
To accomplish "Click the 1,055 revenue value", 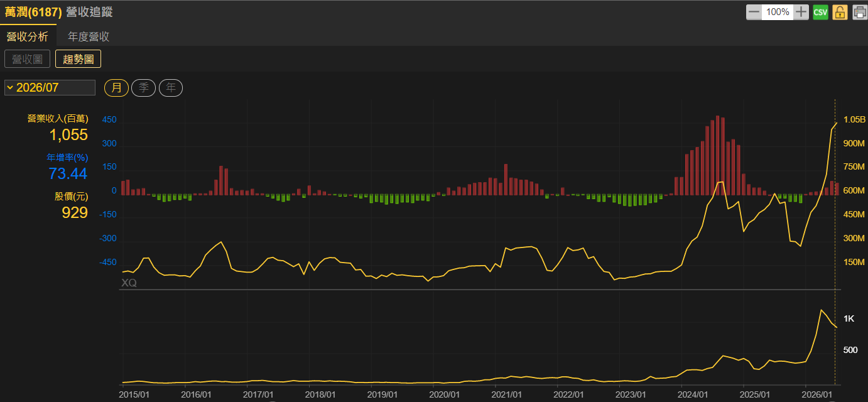I will click(x=68, y=134).
